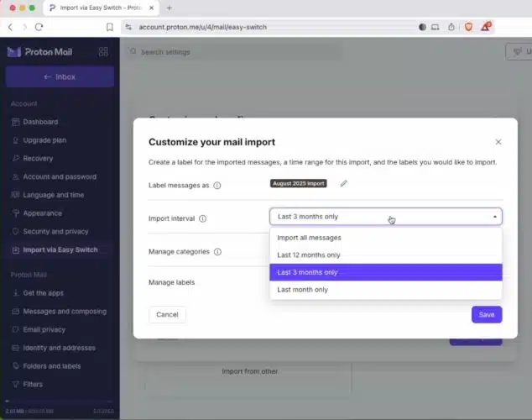
Task: Click the pencil icon to edit label name
Action: pyautogui.click(x=343, y=184)
